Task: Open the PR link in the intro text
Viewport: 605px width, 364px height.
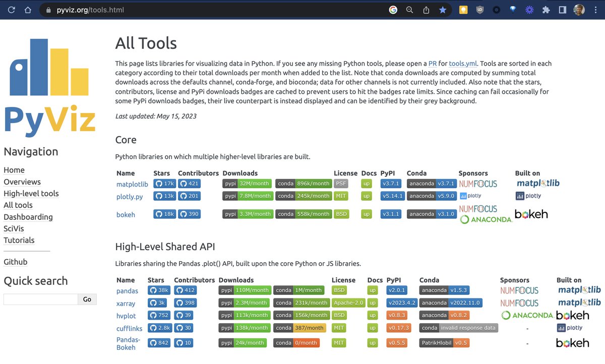Action: pos(433,64)
